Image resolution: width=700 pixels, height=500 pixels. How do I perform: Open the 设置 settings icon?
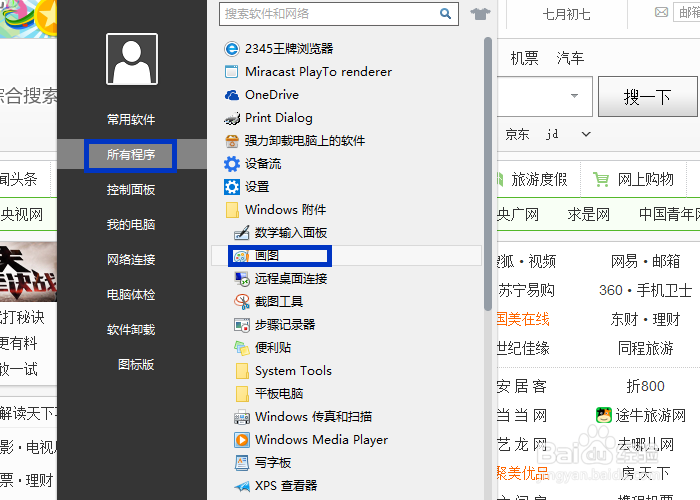click(232, 187)
